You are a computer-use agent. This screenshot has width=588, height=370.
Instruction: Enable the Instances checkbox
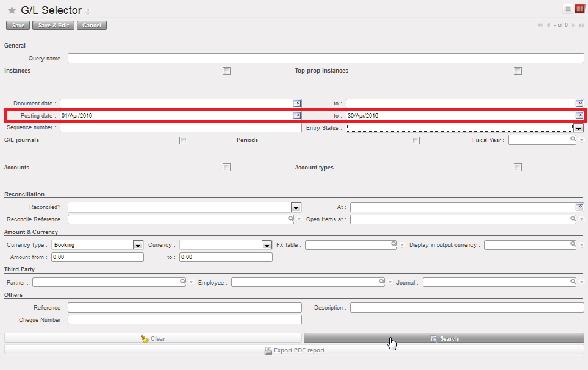(226, 71)
